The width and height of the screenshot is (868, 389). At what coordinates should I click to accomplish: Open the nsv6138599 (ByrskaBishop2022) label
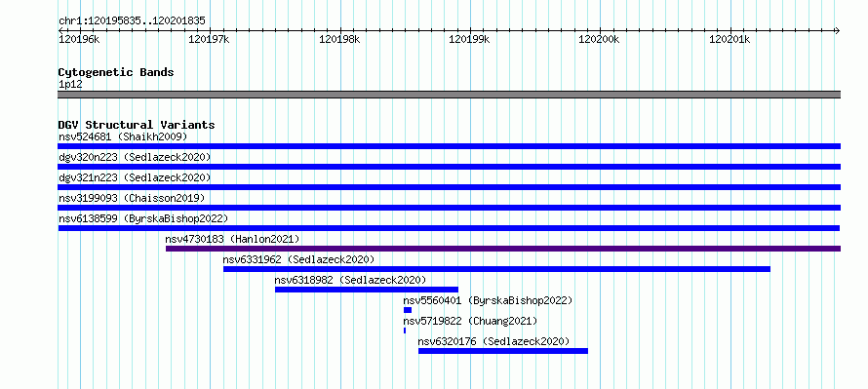[x=143, y=218]
